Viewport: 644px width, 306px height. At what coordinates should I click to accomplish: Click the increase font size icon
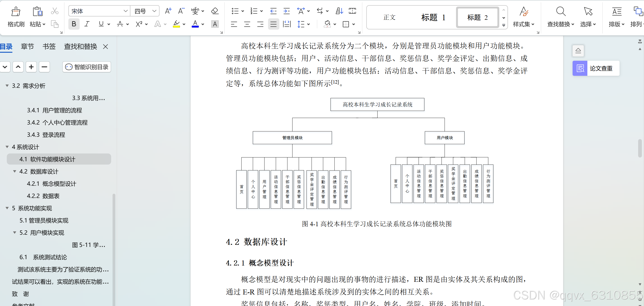(x=168, y=11)
